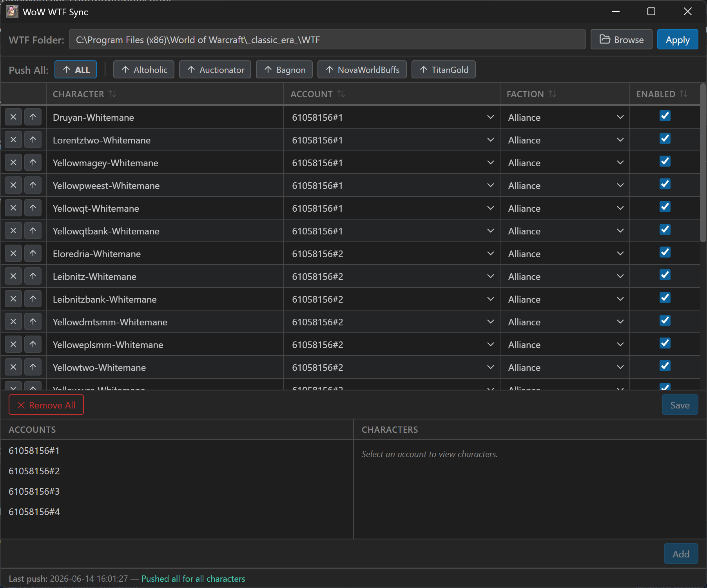Image resolution: width=707 pixels, height=588 pixels.
Task: Remove Yellowdmtsmm-Whitemane with X icon
Action: coord(13,321)
